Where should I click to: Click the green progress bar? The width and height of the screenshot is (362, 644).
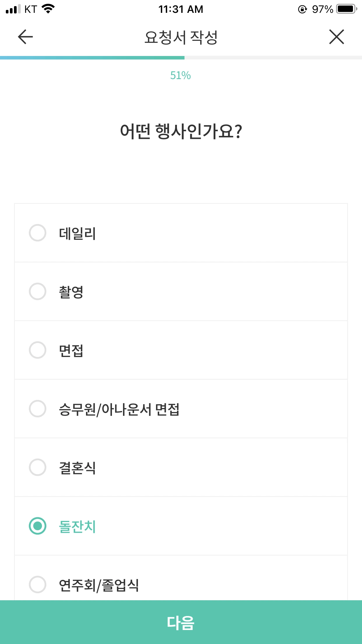92,58
